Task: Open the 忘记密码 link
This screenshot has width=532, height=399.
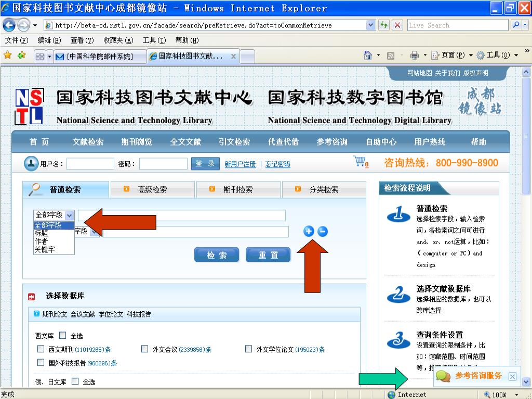Action: 277,164
